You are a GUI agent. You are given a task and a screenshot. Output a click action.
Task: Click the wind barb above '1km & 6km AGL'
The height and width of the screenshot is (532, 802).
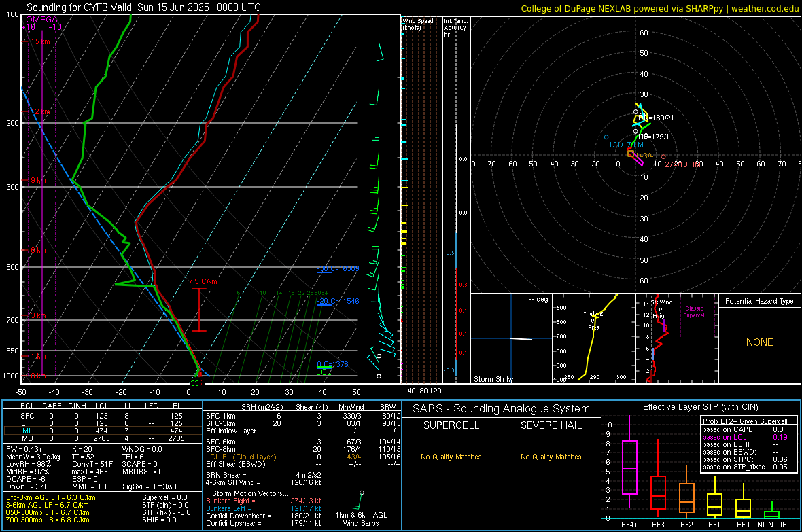pos(359,500)
